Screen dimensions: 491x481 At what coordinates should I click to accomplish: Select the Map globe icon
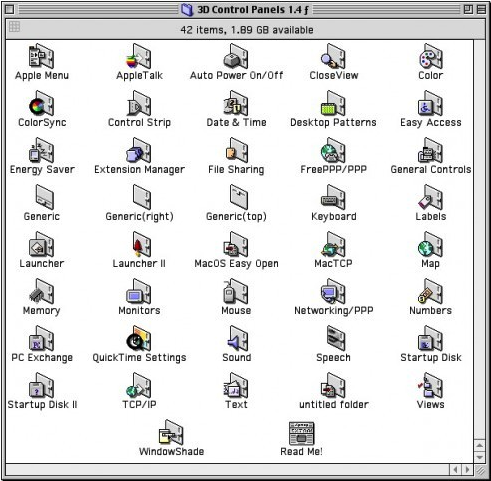point(430,244)
